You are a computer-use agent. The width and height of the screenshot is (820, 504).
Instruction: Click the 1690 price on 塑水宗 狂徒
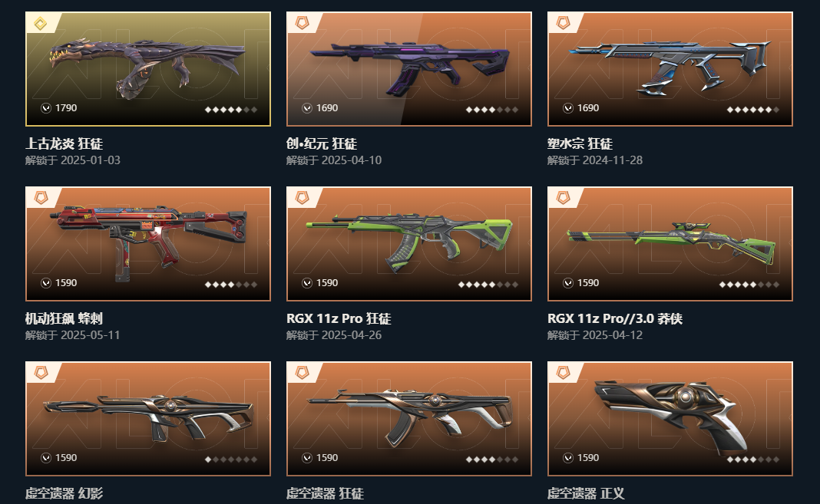(588, 108)
